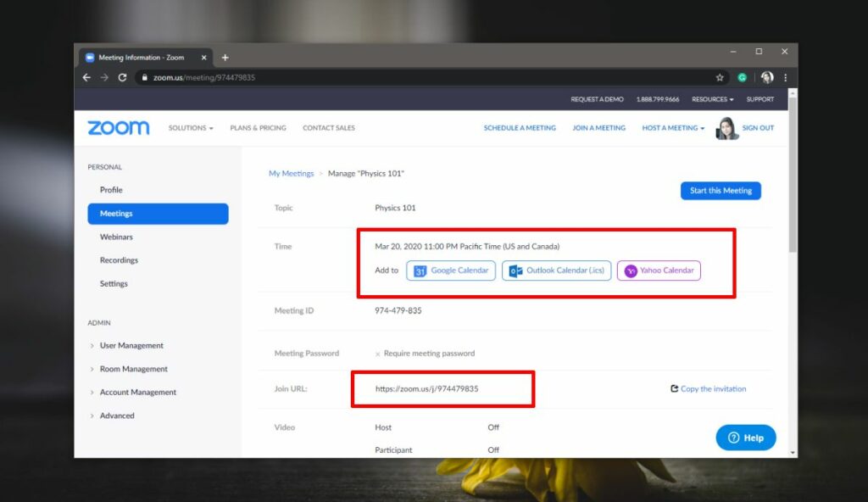Bookmark this page with the star icon
The width and height of the screenshot is (868, 502).
721,75
